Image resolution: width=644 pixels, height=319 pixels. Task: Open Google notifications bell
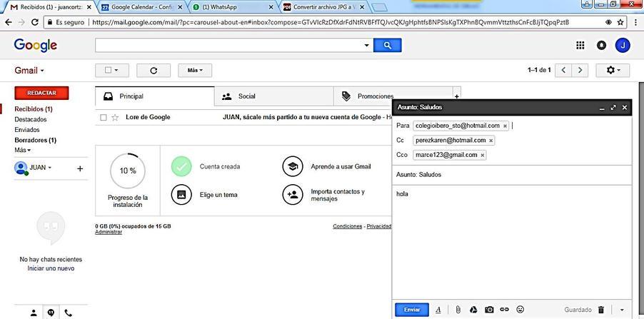(x=601, y=46)
